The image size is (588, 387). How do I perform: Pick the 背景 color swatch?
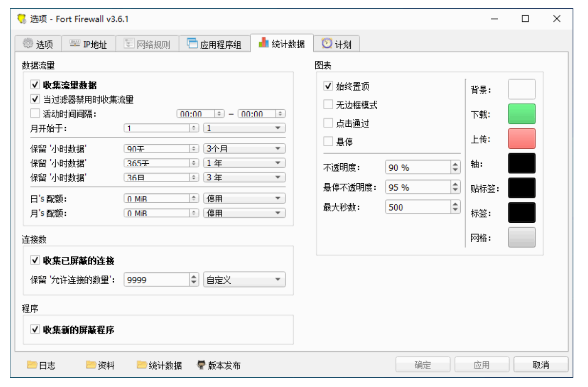pos(522,90)
